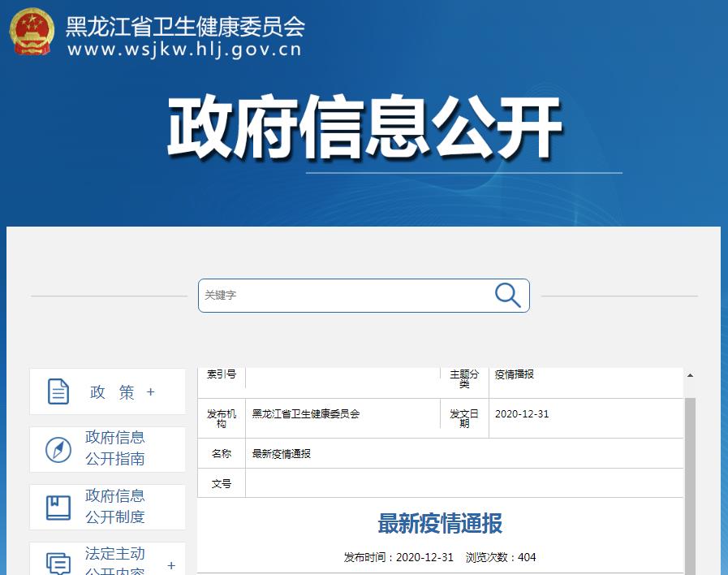728x575 pixels.
Task: Expand the 政策 section with the plus sign
Action: pyautogui.click(x=150, y=392)
